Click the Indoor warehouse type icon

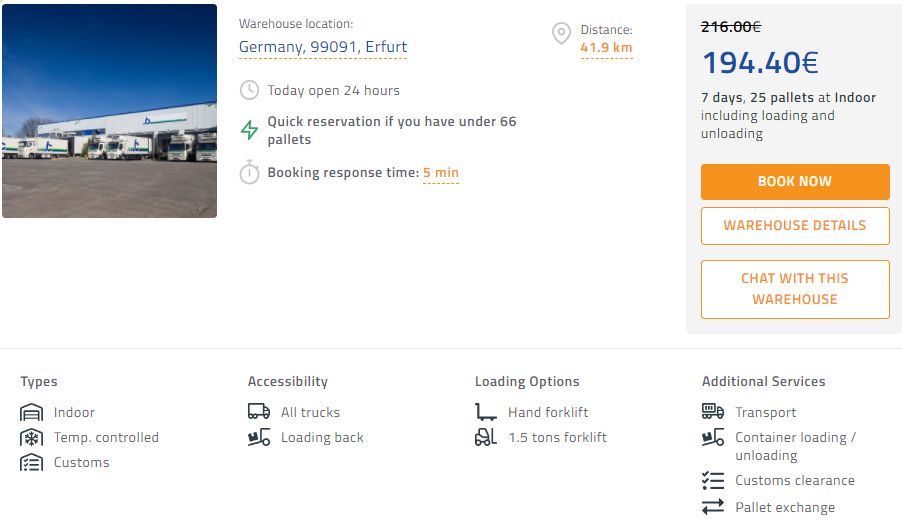[32, 412]
